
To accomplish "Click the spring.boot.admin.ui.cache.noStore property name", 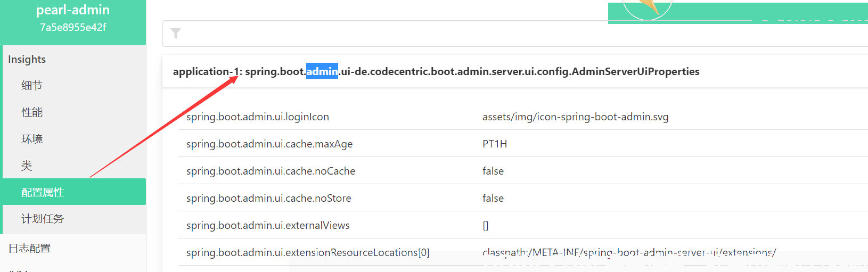I will point(269,198).
